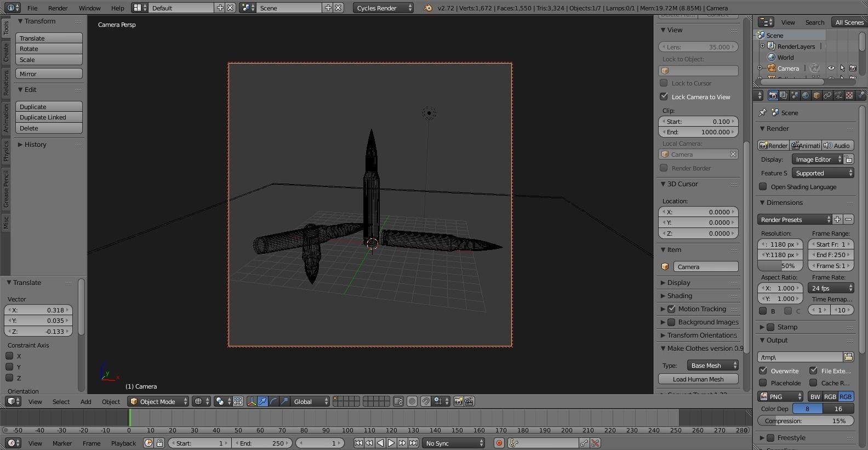
Task: Select the scale manipulator icon
Action: (x=284, y=402)
